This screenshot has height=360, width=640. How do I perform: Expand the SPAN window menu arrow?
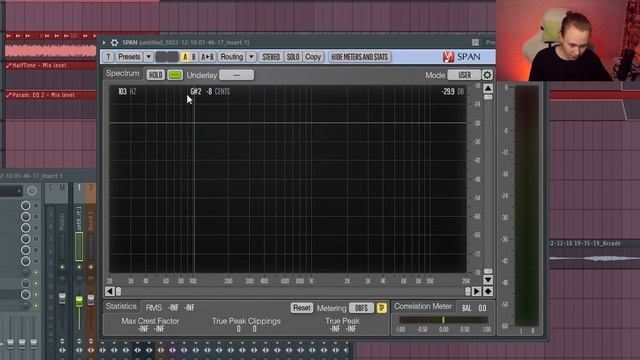point(104,42)
